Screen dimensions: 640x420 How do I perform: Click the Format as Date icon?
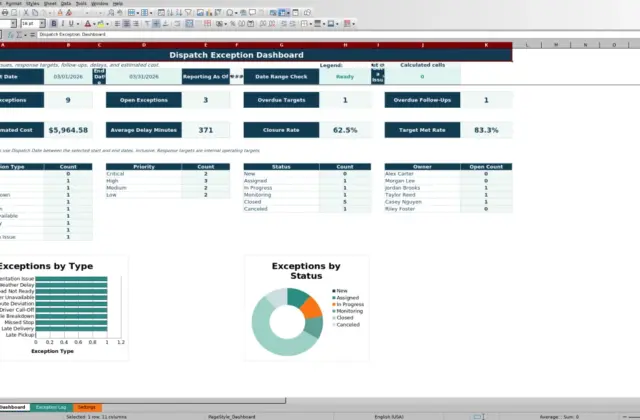[x=251, y=24]
